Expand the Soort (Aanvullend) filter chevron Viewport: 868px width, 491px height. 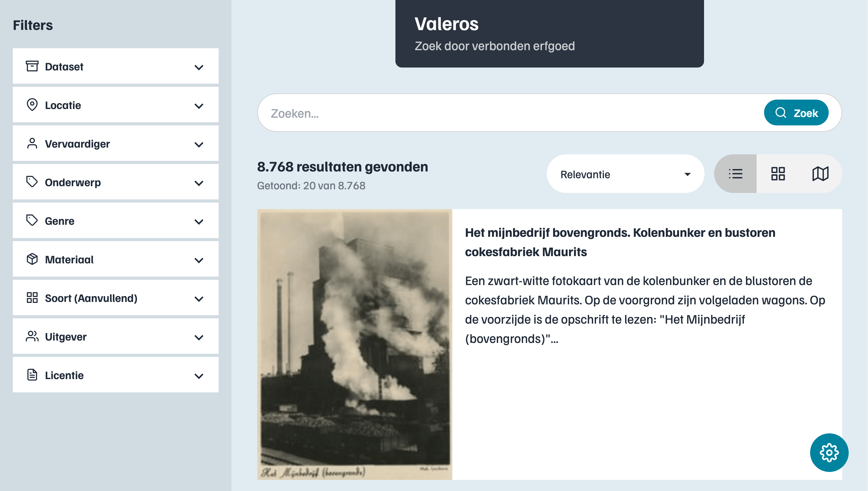pos(199,299)
